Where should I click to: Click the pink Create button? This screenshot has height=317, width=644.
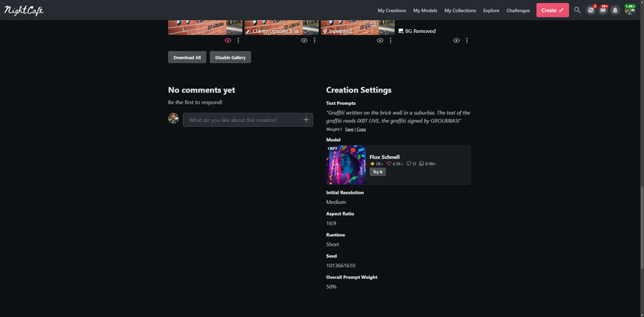(552, 10)
